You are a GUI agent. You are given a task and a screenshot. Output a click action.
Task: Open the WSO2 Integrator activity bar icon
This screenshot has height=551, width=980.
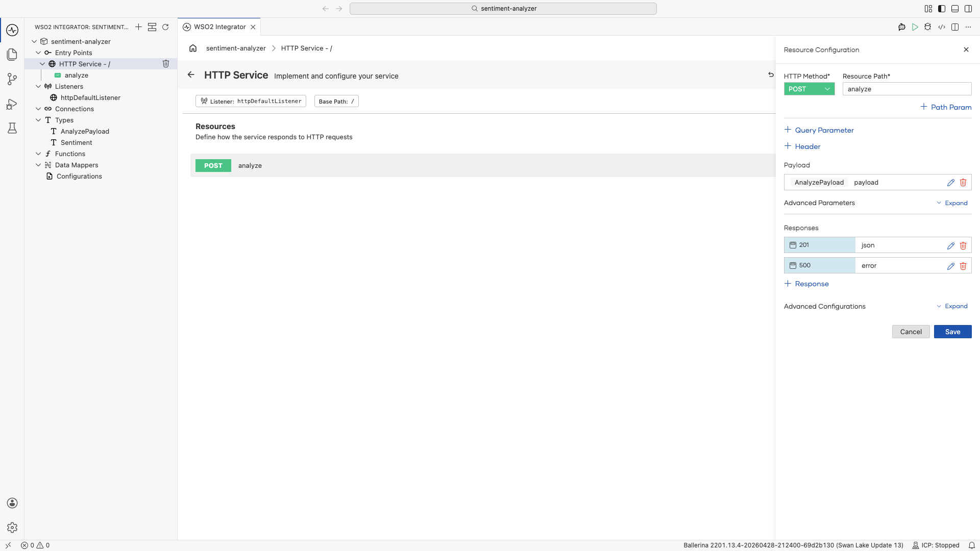tap(12, 30)
